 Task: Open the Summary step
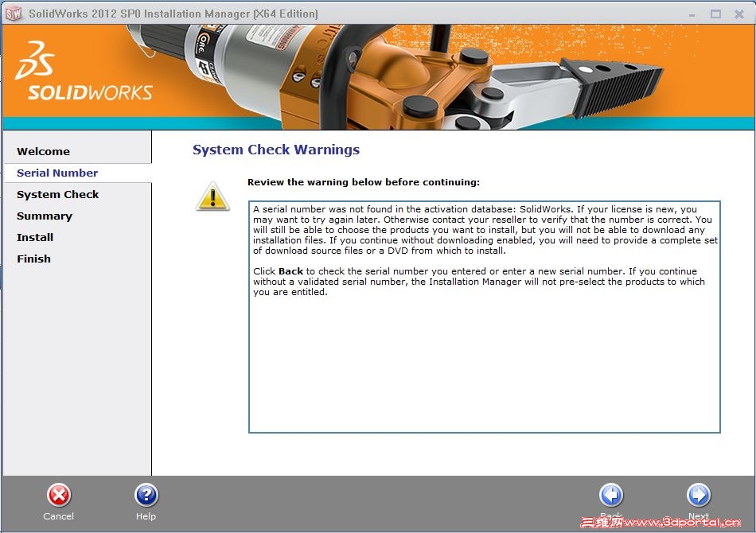[45, 216]
